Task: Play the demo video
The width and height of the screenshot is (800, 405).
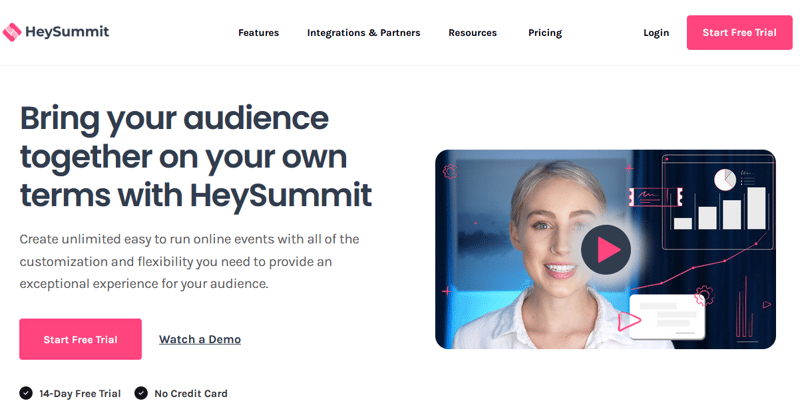Action: tap(606, 250)
